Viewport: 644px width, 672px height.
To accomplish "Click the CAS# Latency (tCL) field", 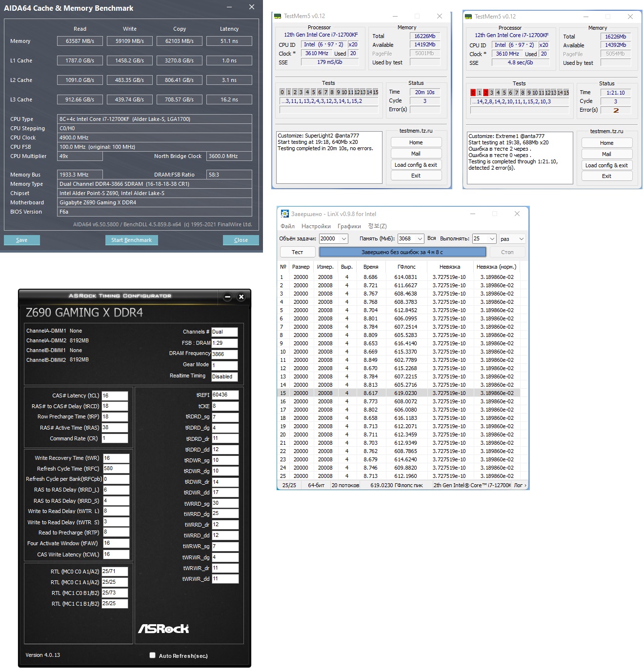I will coord(115,395).
